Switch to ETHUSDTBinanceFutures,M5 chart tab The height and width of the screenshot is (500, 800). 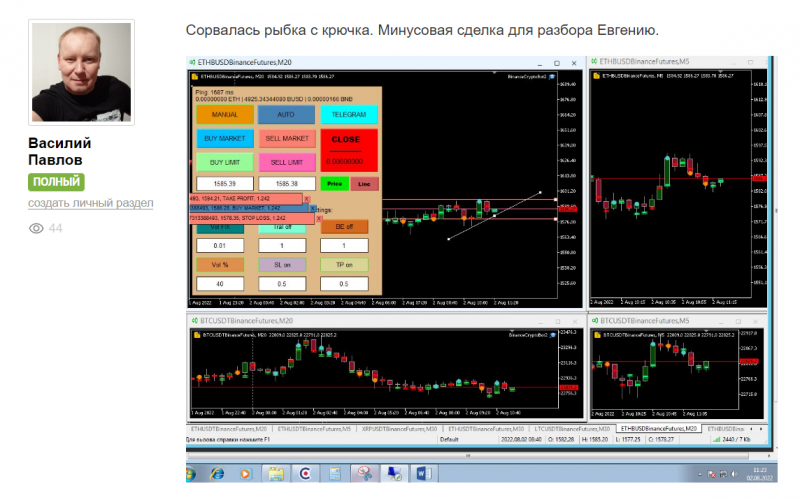click(x=314, y=429)
